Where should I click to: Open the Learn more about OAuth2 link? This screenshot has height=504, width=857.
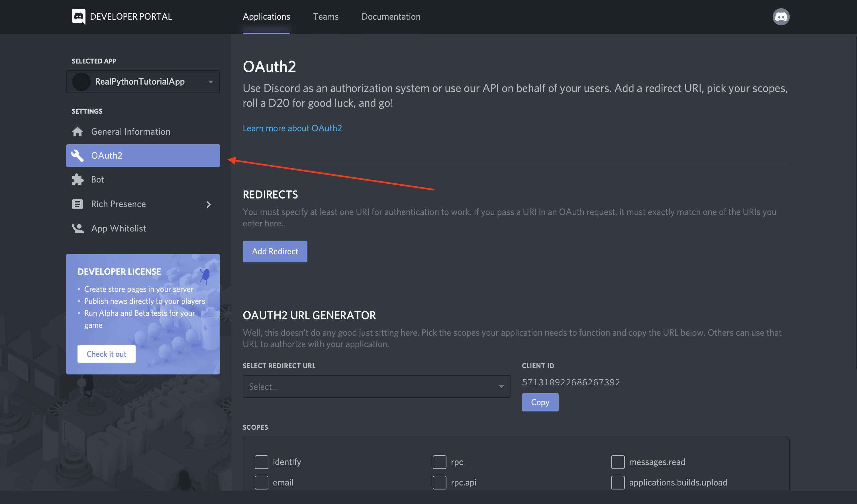pyautogui.click(x=292, y=128)
